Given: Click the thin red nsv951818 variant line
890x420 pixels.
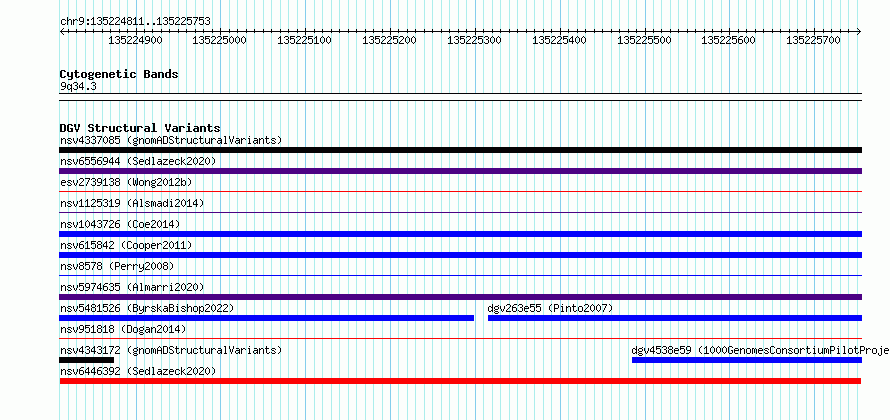Looking at the screenshot, I should coord(460,339).
